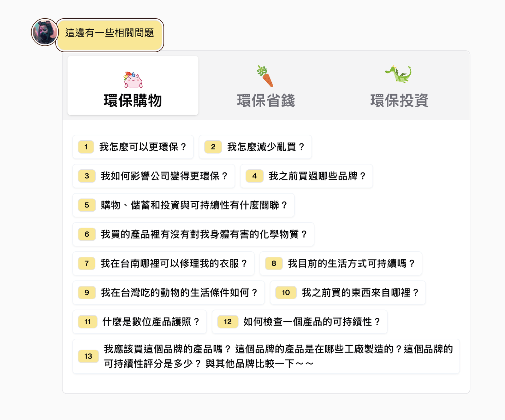
Task: Choose question 我怎麼減少亂買？
Action: 255,147
